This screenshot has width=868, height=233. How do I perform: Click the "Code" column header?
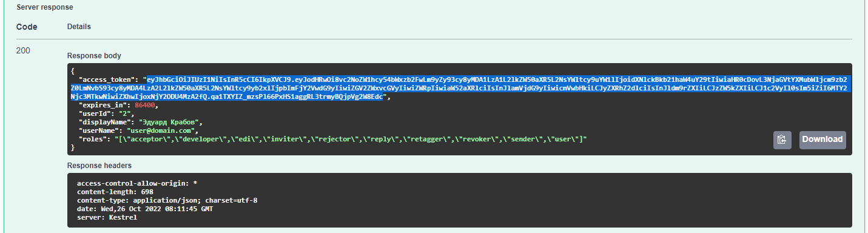(27, 27)
